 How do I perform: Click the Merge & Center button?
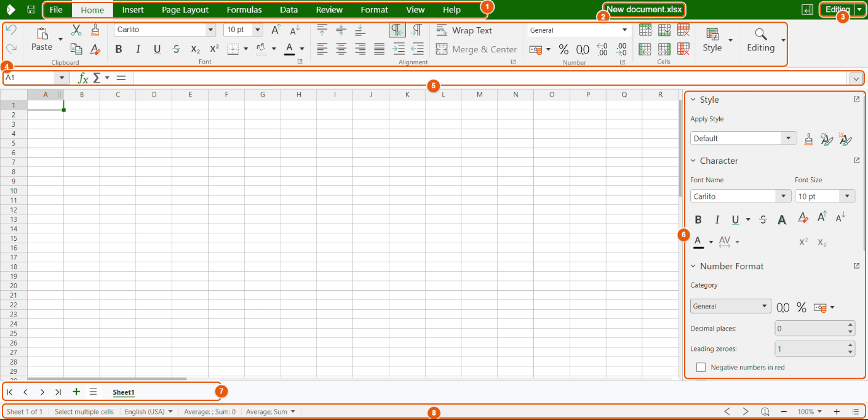coord(477,49)
